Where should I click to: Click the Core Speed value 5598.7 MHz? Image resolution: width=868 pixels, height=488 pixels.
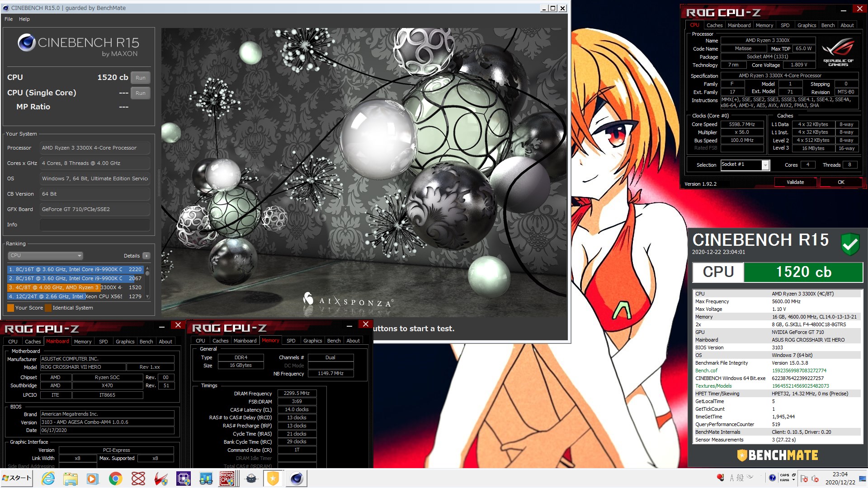(742, 124)
